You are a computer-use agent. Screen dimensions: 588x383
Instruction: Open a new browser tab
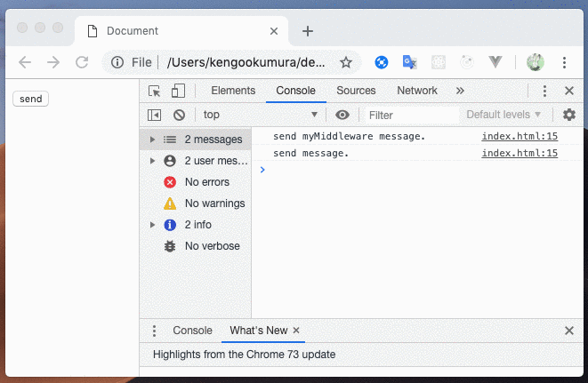[308, 31]
